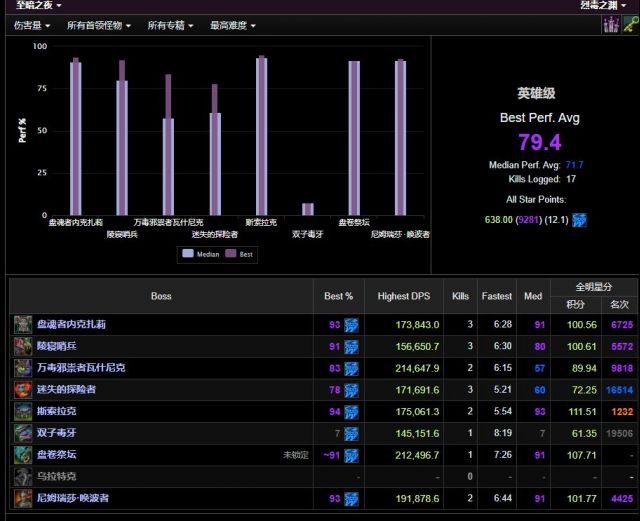Sort the table by the Highest DPS column
This screenshot has width=640, height=521.
point(404,296)
